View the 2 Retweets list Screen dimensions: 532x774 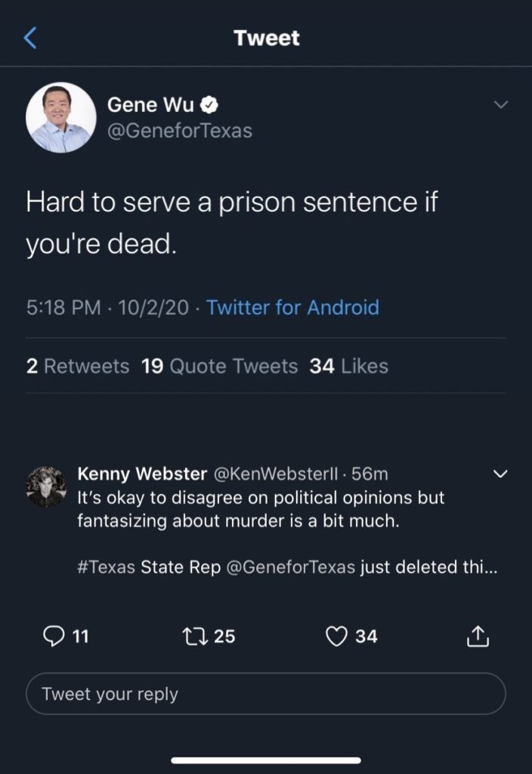click(x=77, y=366)
